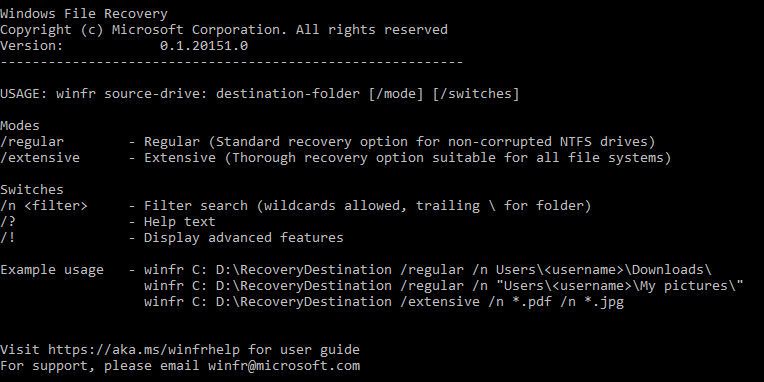Click the Microsoft Corporation copyright line

tap(224, 30)
